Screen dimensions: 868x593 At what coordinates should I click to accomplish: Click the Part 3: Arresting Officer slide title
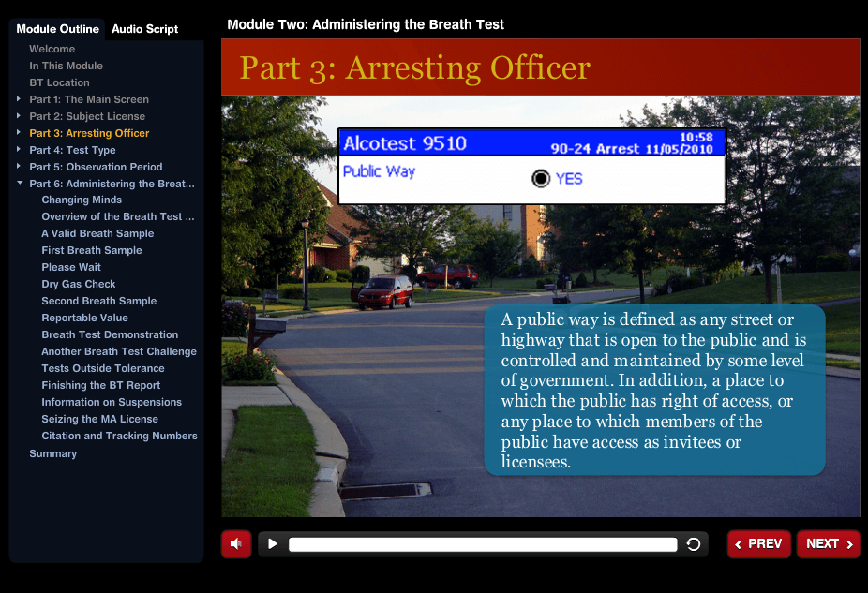[414, 67]
